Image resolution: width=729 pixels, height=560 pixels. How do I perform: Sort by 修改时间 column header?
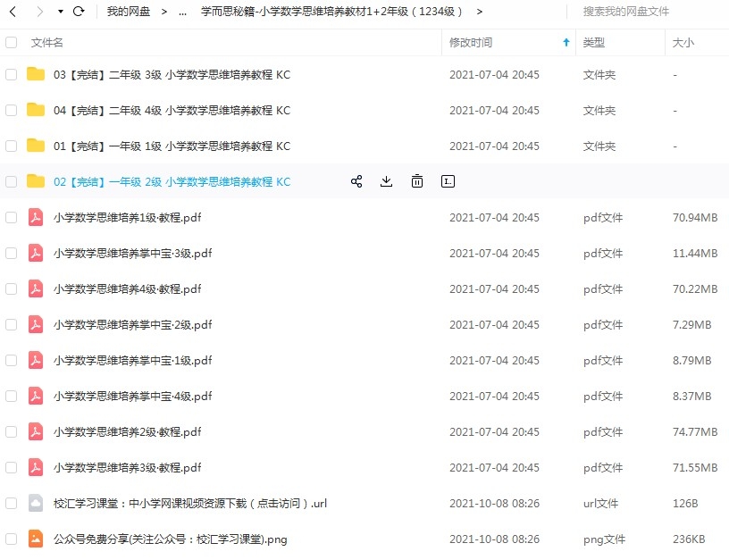point(471,43)
